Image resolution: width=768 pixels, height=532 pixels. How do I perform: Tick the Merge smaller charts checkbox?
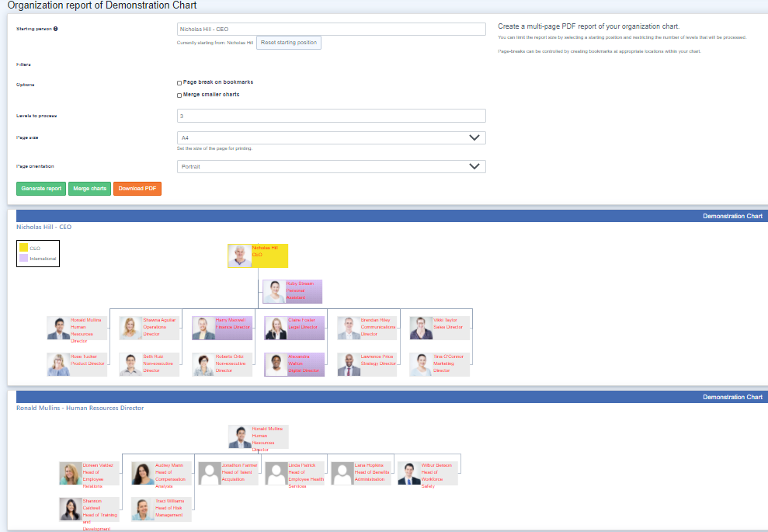(179, 95)
